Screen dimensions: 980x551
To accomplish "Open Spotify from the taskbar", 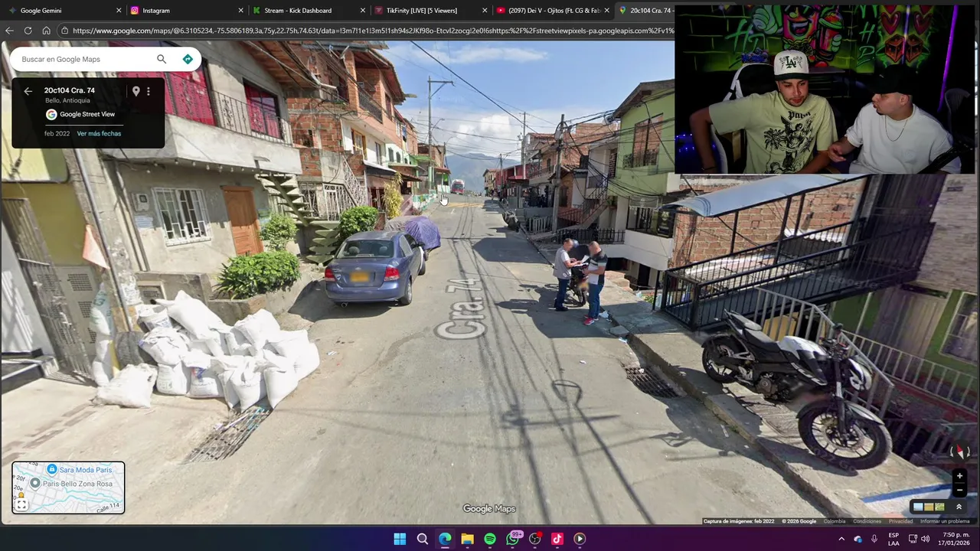I will tap(490, 539).
